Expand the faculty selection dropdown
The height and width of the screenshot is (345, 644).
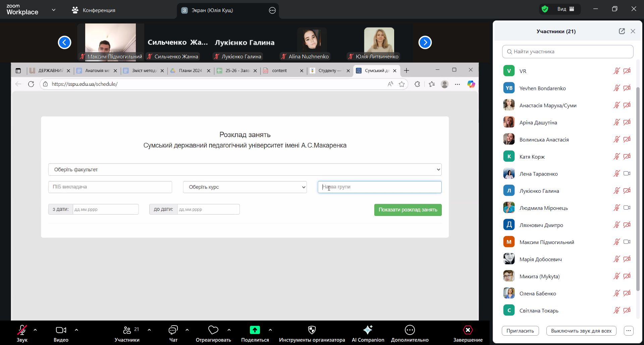[x=245, y=170]
